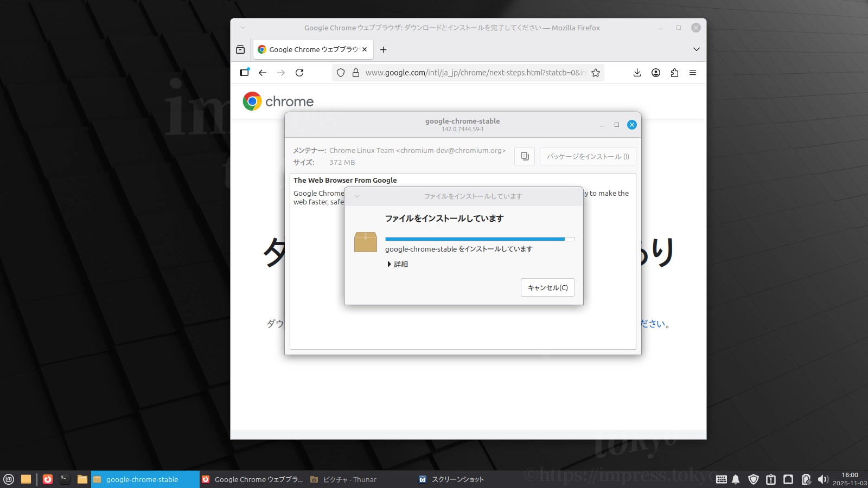Show tracking protection shield info
The height and width of the screenshot is (488, 868).
pyautogui.click(x=341, y=73)
